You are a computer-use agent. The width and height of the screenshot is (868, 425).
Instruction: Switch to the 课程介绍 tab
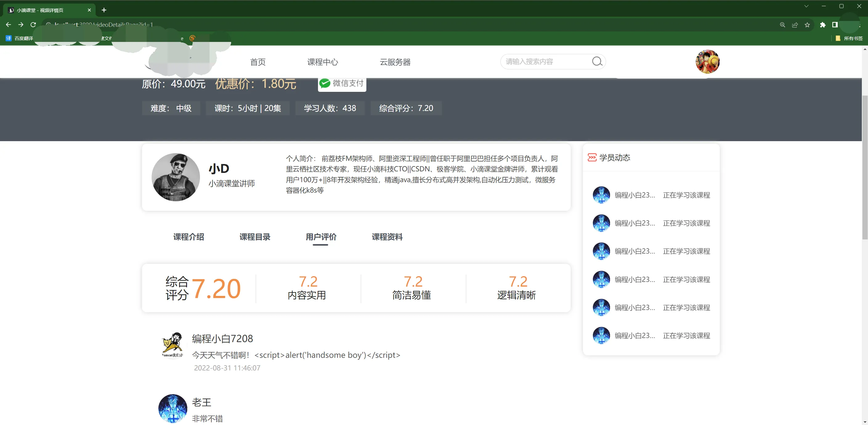pos(189,237)
